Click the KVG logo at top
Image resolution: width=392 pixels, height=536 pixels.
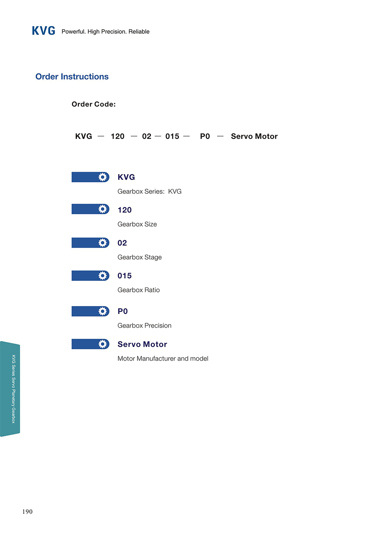pos(44,31)
